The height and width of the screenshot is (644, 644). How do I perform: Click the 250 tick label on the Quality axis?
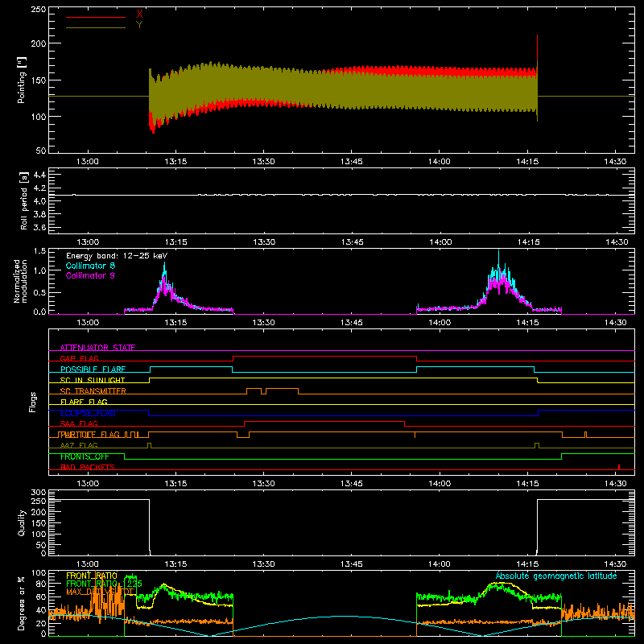(x=39, y=502)
